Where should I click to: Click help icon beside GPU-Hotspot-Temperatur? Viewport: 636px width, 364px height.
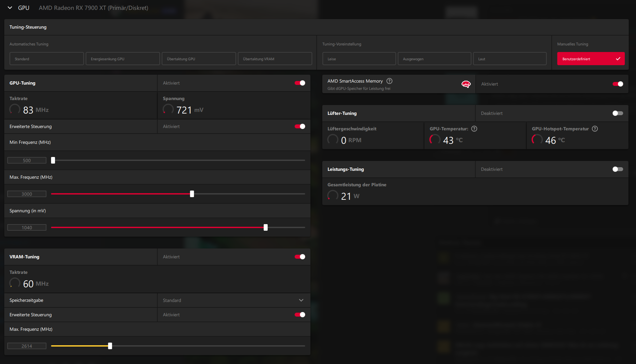595,129
